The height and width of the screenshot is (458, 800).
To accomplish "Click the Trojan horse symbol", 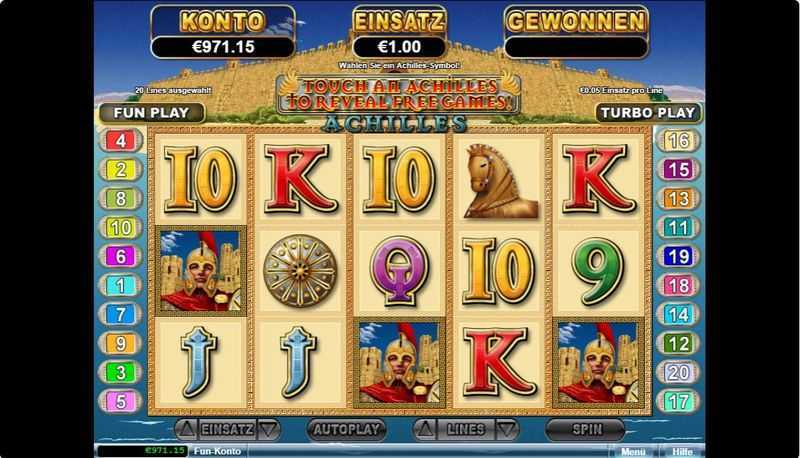I will coord(499,181).
